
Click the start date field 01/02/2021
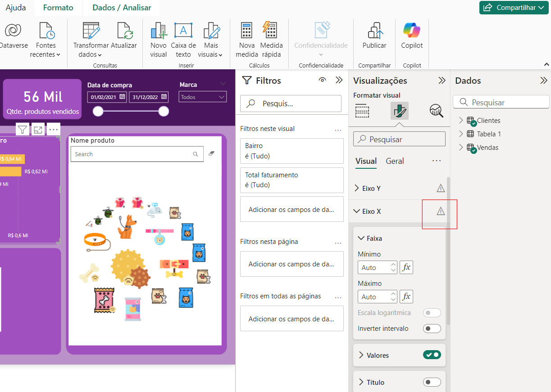point(103,97)
